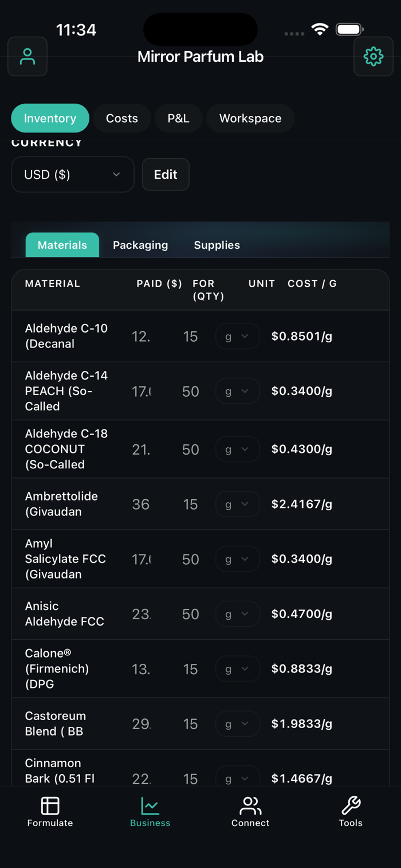Screen dimensions: 401x868
Task: Tap the battery status icon
Action: 349,29
